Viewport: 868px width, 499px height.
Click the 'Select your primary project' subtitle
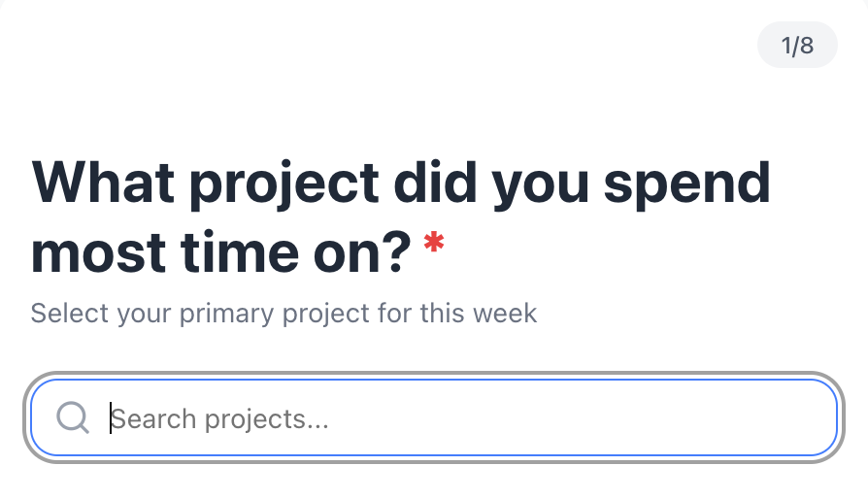[284, 314]
